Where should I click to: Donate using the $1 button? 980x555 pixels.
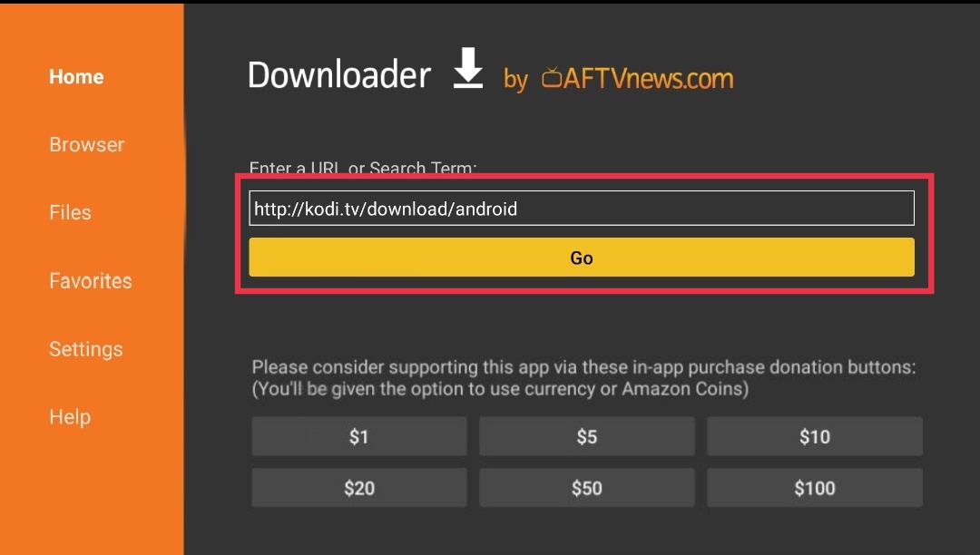358,436
